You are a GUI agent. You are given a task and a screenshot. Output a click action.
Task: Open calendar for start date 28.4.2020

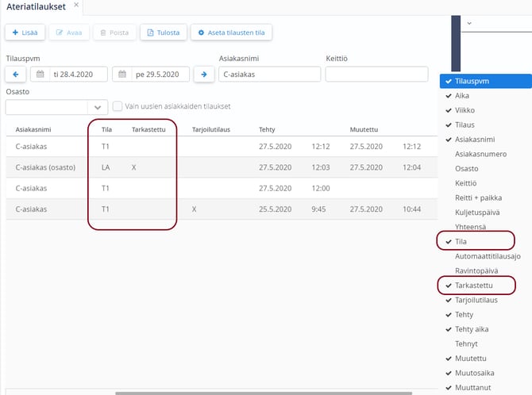(40, 75)
